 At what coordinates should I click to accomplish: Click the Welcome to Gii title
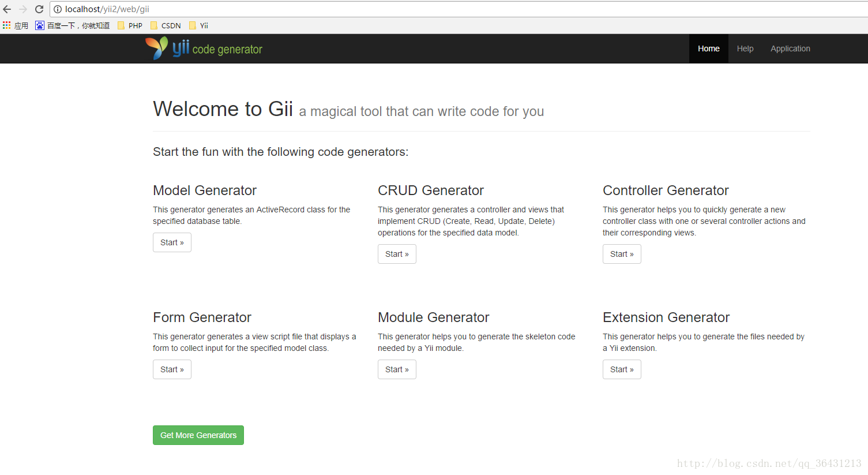coord(223,109)
